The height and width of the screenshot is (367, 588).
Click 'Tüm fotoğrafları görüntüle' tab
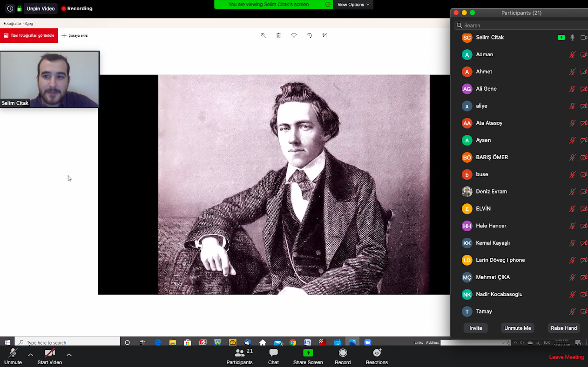29,35
